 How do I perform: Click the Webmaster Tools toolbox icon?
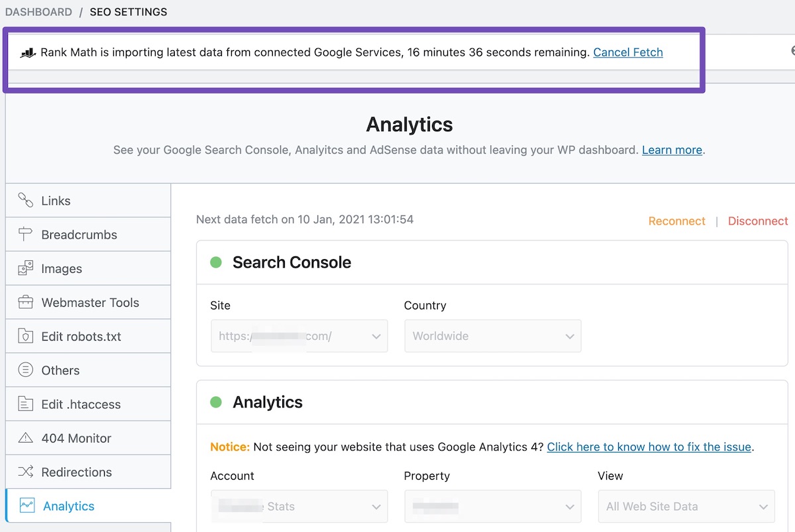25,302
